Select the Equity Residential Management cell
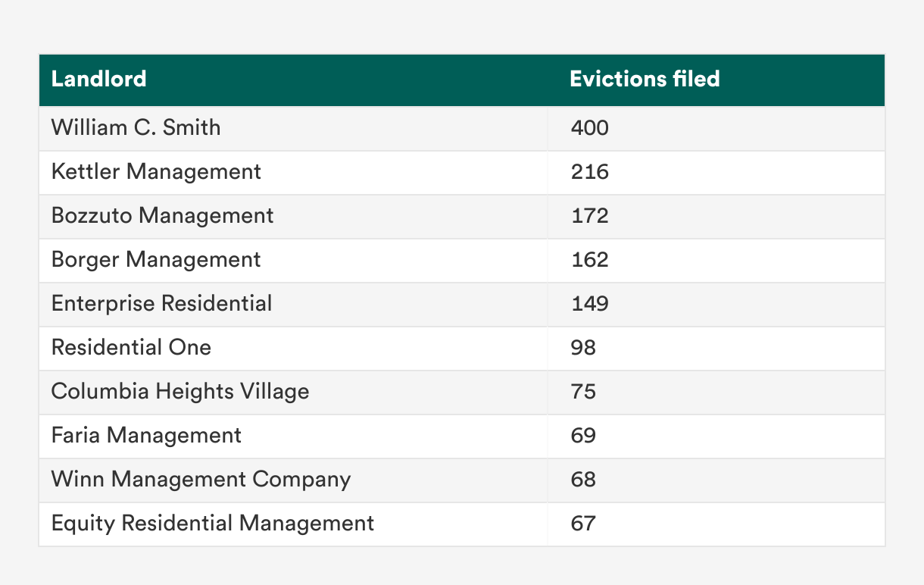 click(x=213, y=523)
